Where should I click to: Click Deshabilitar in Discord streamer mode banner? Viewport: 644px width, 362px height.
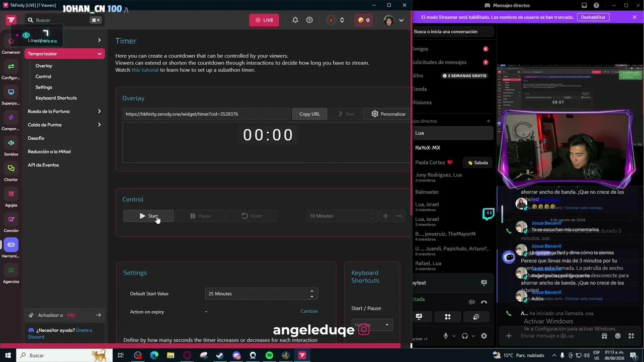tap(593, 17)
